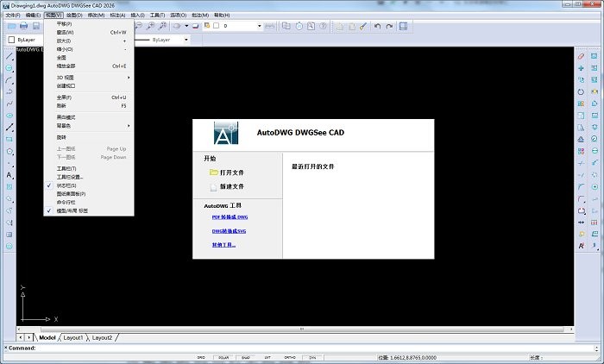Click the ByLayer color swatch box

pyautogui.click(x=11, y=40)
